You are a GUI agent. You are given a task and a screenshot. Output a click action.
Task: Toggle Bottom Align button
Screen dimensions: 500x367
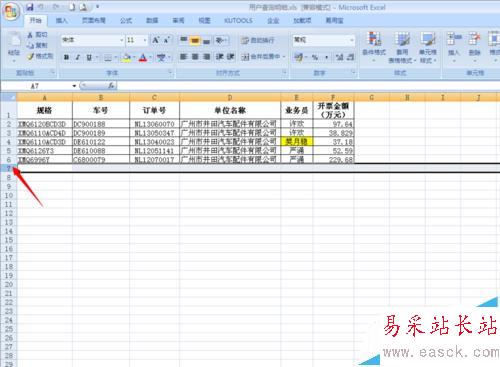(206, 40)
